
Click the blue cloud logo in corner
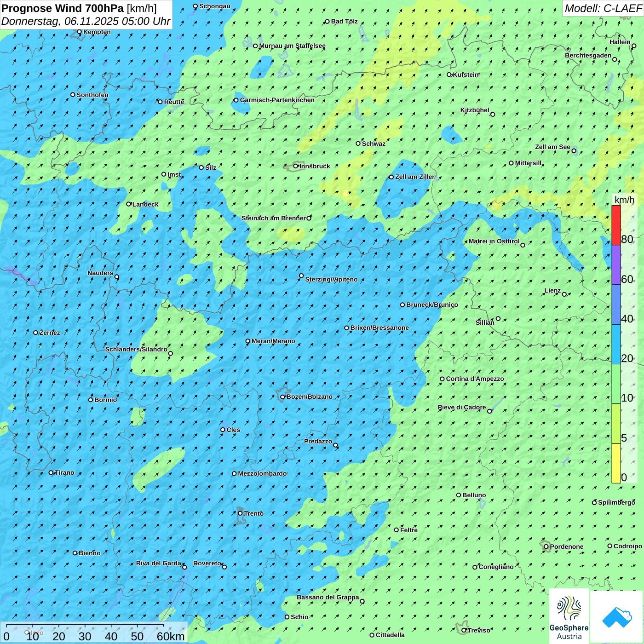pos(616,616)
